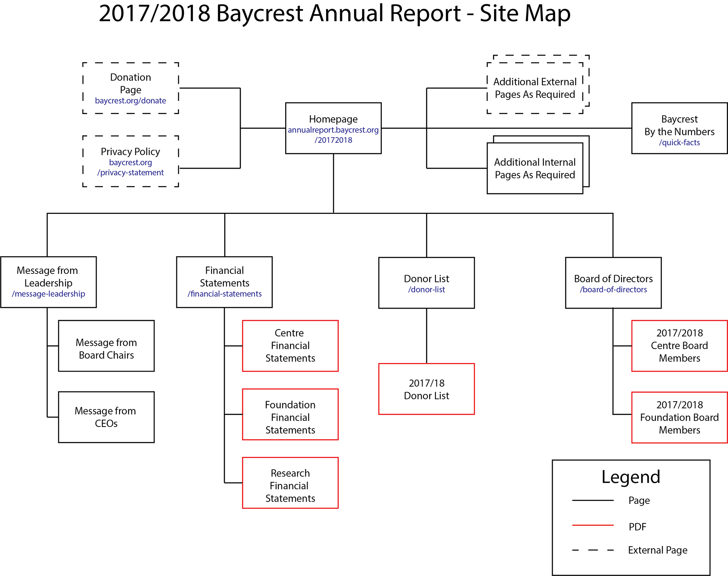Click the baycrest.org/donate URL text
Image resolution: width=728 pixels, height=576 pixels.
click(130, 100)
